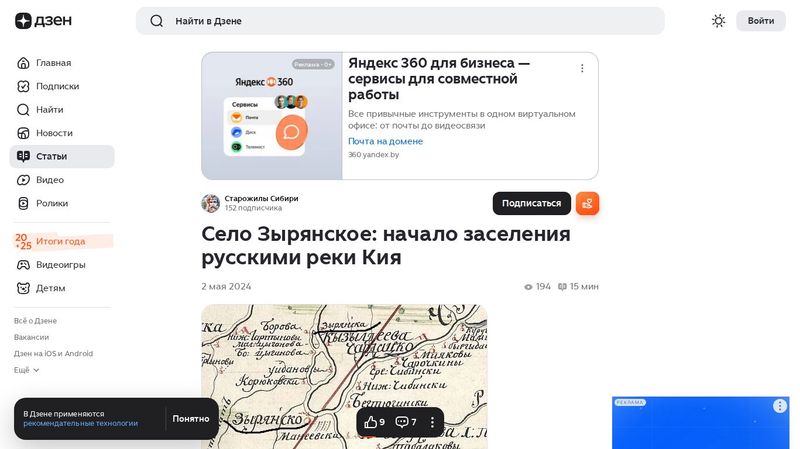
Task: Open the Итоги года 2025 banner
Action: point(61,241)
